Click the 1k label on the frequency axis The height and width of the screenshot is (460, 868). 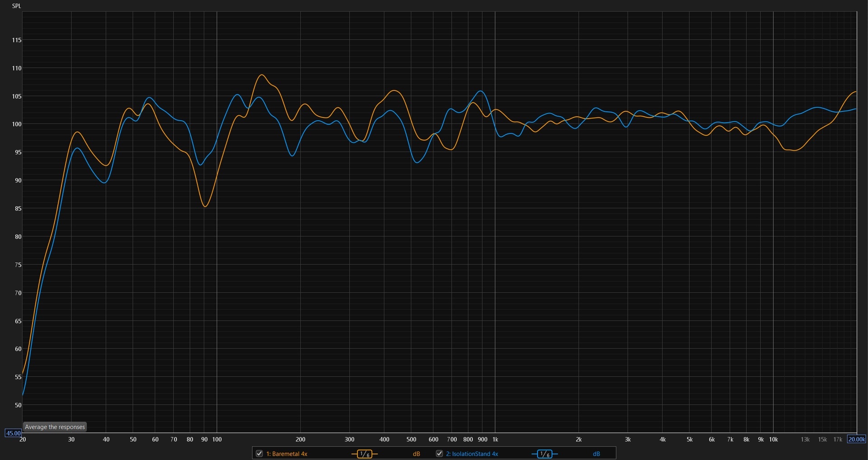pyautogui.click(x=495, y=439)
